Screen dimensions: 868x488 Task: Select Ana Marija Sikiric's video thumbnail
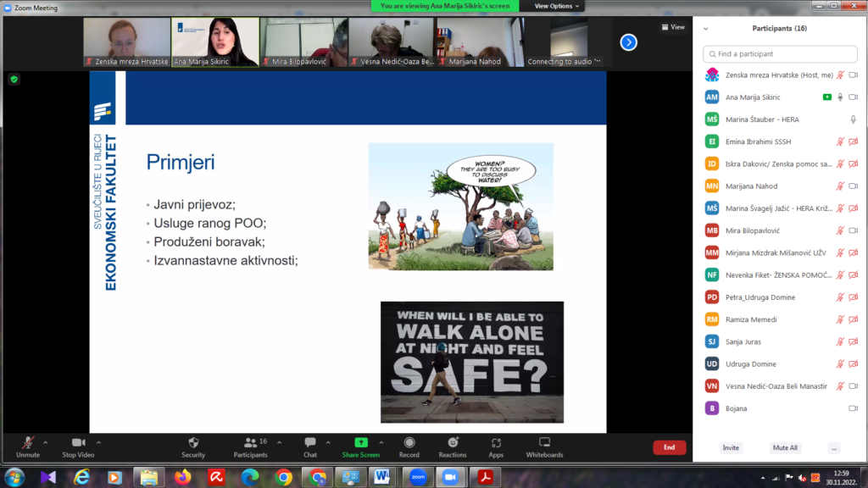pyautogui.click(x=215, y=42)
